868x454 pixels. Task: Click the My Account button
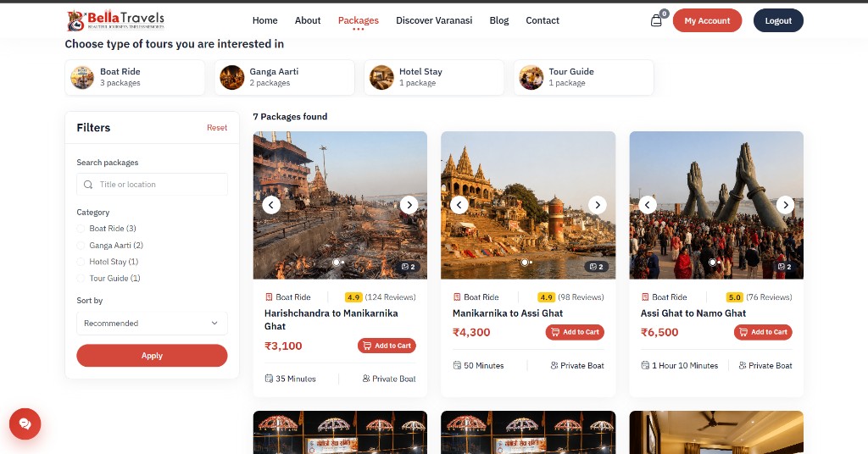pyautogui.click(x=707, y=20)
